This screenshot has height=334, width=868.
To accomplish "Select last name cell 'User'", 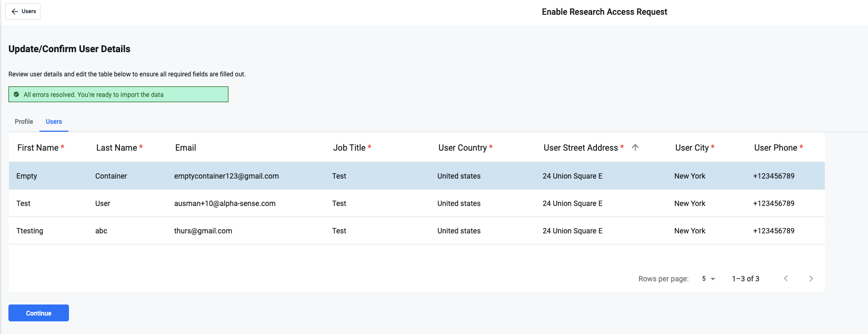I will coord(103,203).
